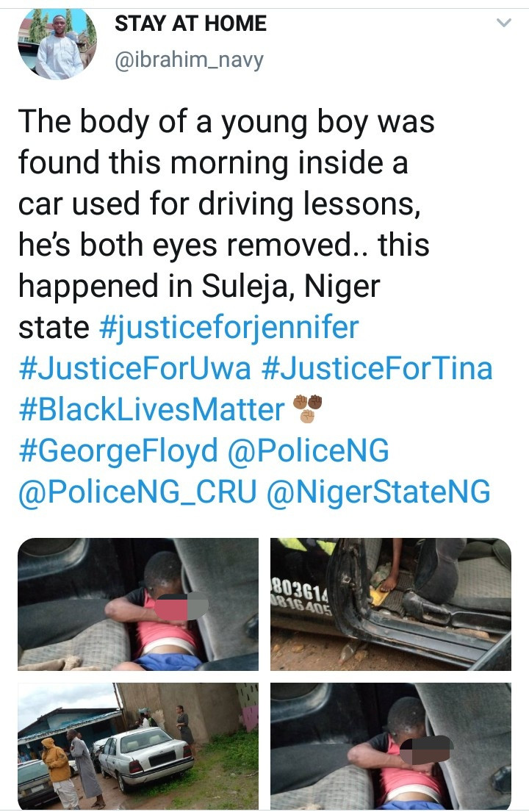Tap the author's profile avatar
The height and width of the screenshot is (812, 529).
pos(57,43)
